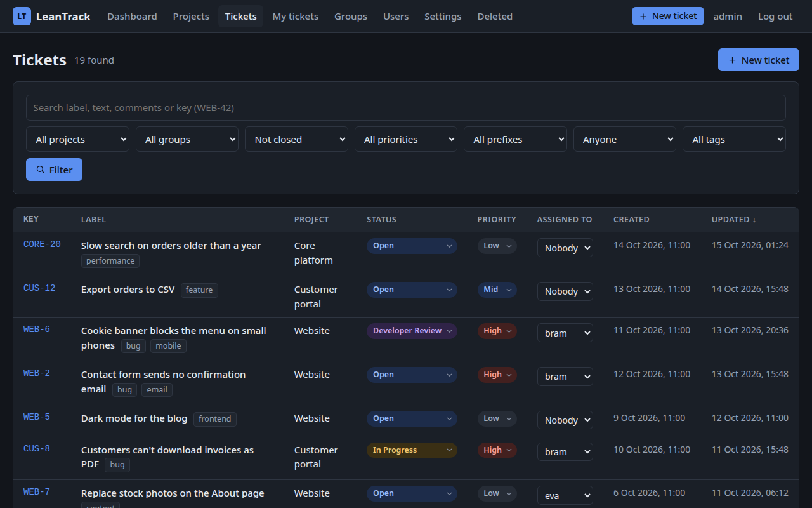Open the All tags filter dropdown

pos(734,140)
